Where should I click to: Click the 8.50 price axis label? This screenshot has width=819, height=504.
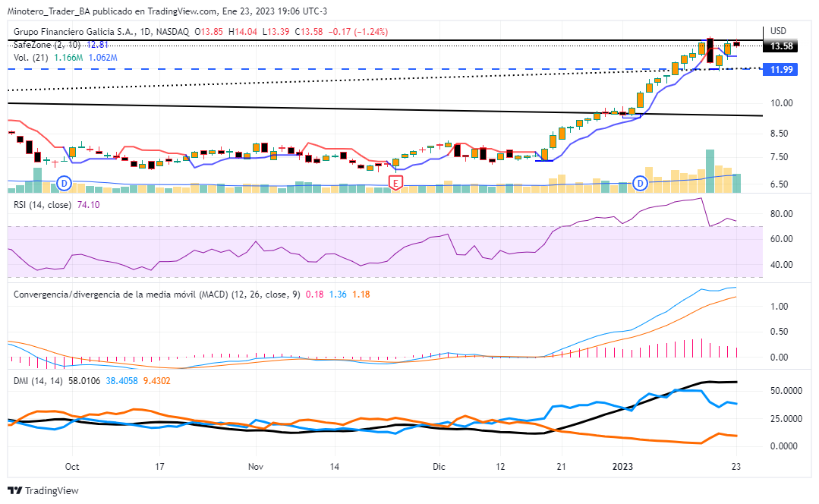[x=780, y=133]
